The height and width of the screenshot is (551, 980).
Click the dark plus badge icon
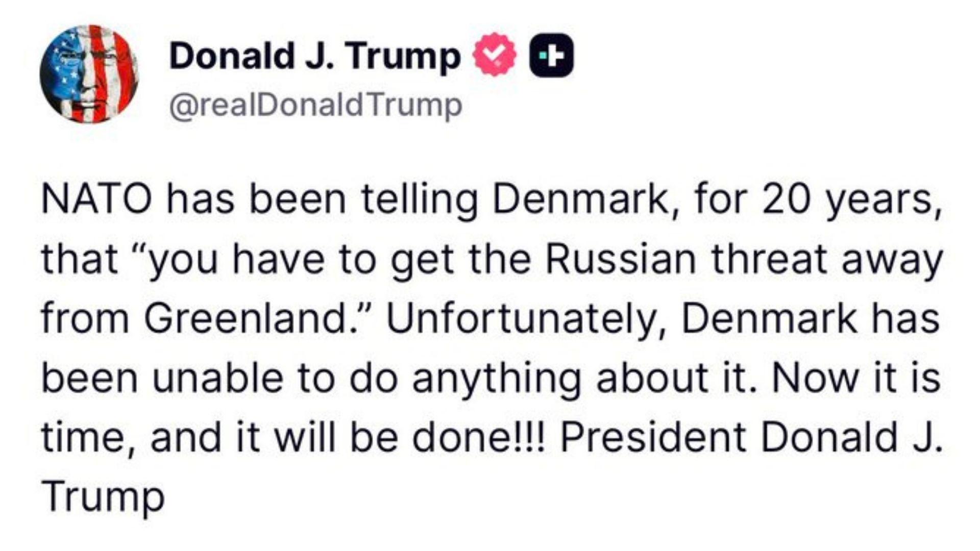[x=552, y=55]
